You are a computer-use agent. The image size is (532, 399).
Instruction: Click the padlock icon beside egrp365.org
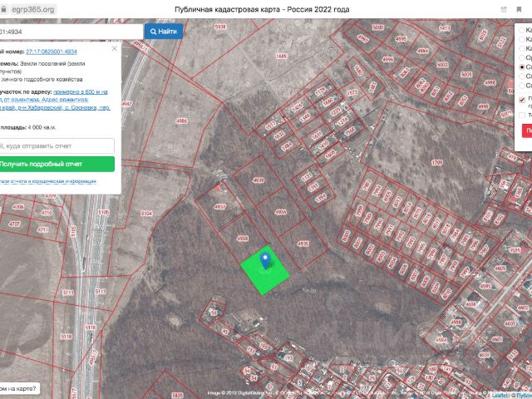click(x=3, y=9)
